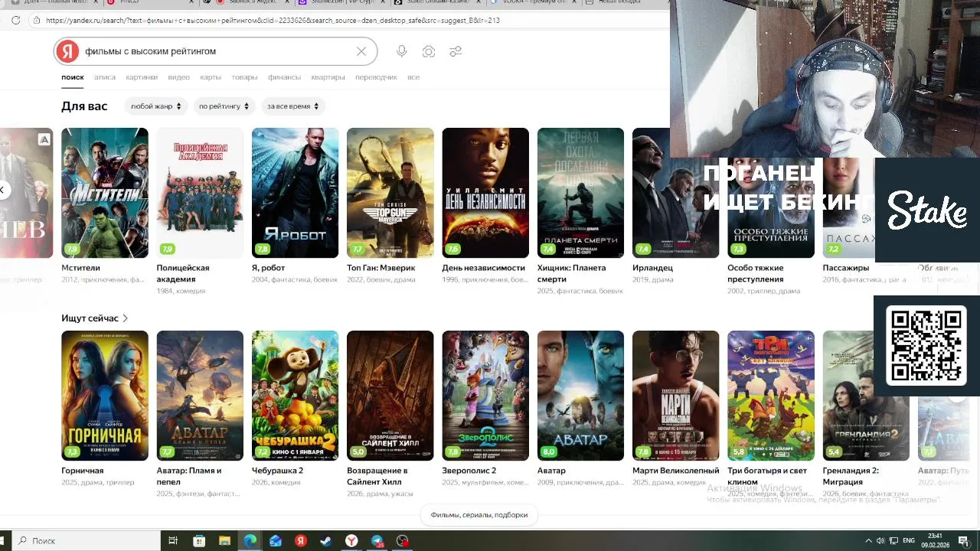Open network status in system tray
The width and height of the screenshot is (980, 551).
tap(893, 541)
